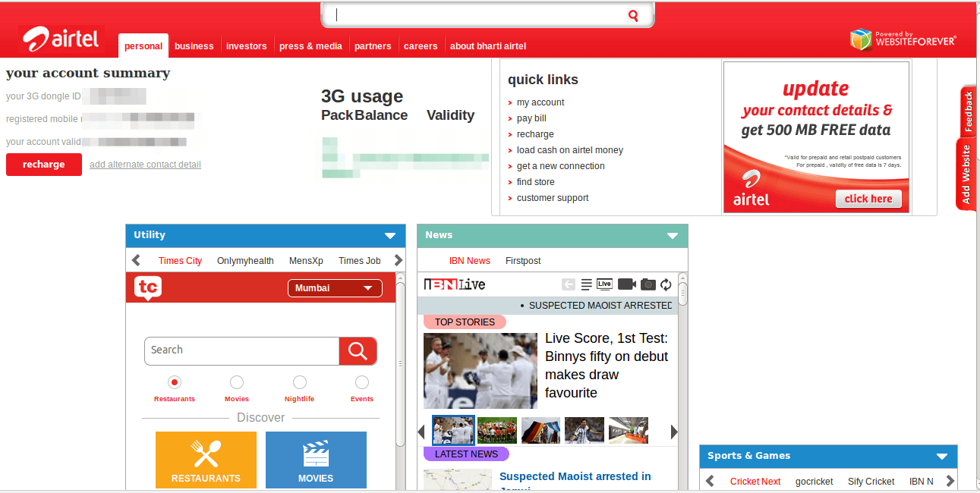Screen dimensions: 980x493
Task: Go to next story thumbnails in IBN carousel
Action: click(673, 432)
